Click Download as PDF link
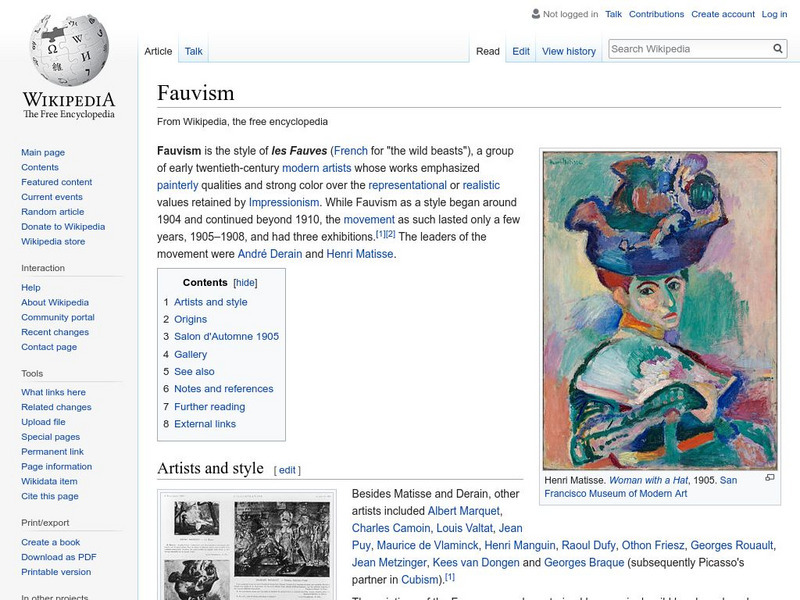800x600 pixels. 59,557
